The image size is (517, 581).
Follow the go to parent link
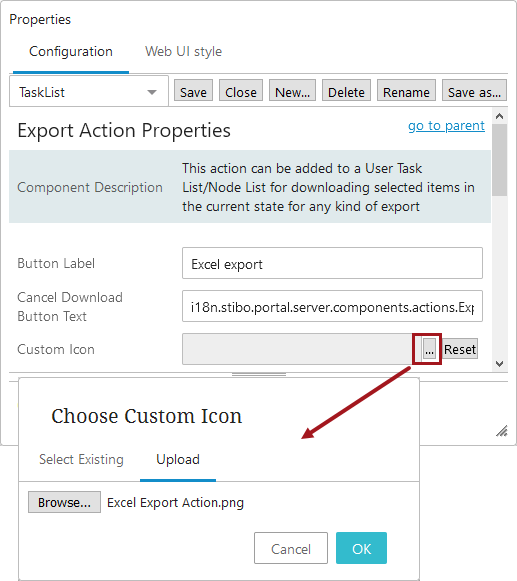point(446,126)
